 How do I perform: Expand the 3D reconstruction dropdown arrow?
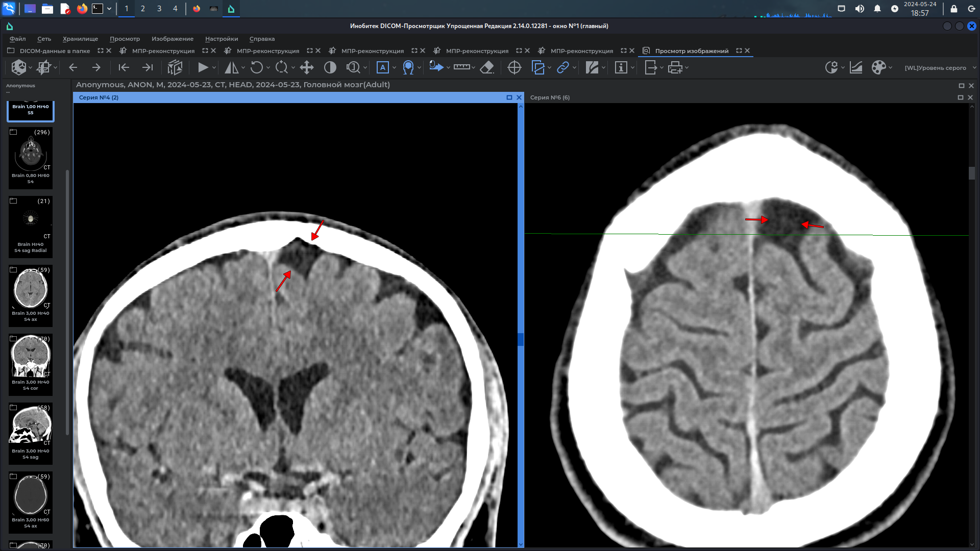pyautogui.click(x=31, y=68)
